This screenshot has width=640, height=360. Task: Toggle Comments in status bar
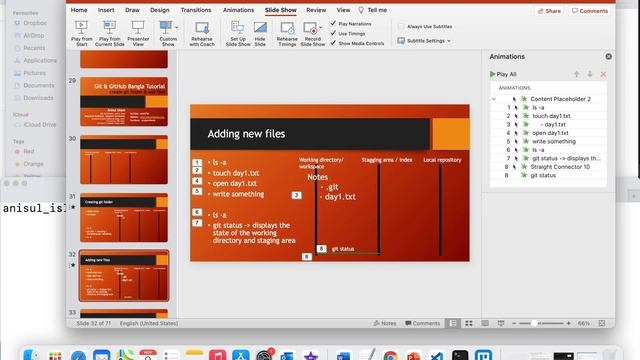[x=422, y=323]
